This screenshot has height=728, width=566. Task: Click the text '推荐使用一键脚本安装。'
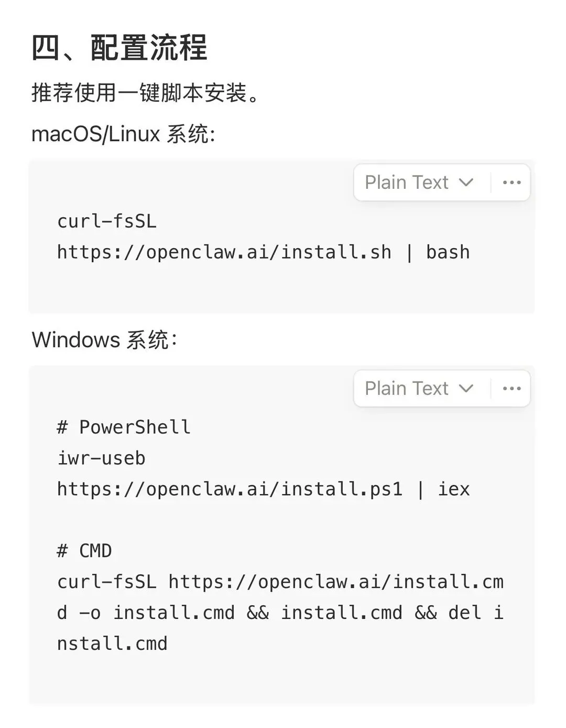point(146,93)
